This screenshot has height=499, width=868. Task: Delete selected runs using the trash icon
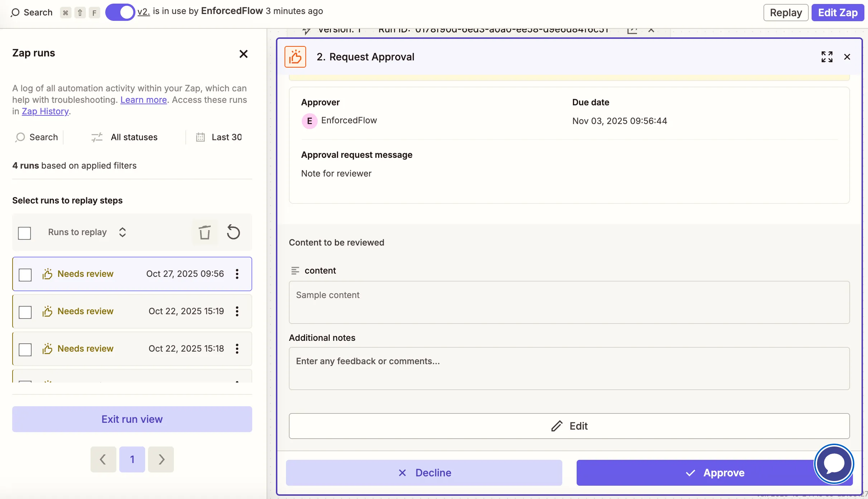coord(204,232)
